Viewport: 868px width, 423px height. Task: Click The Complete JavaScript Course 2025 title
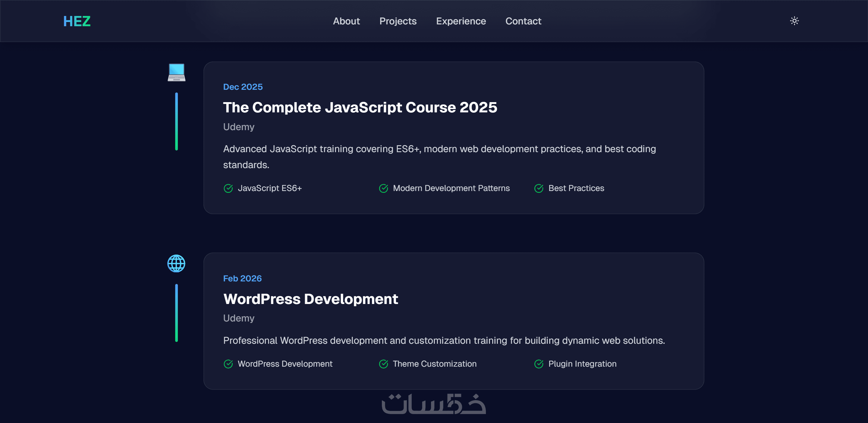tap(360, 108)
